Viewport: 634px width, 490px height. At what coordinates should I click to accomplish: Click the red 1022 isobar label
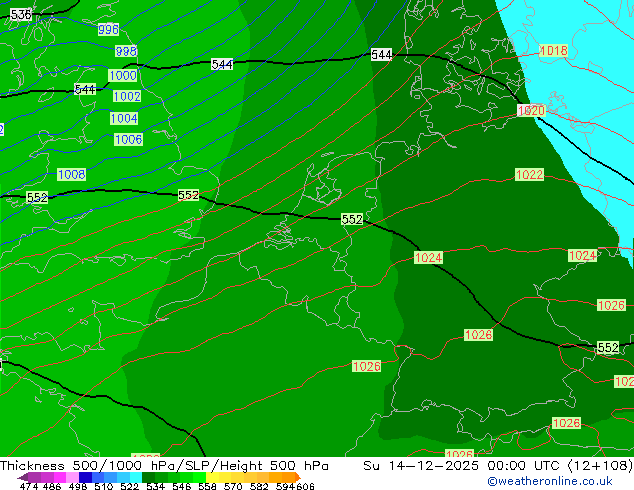(530, 175)
